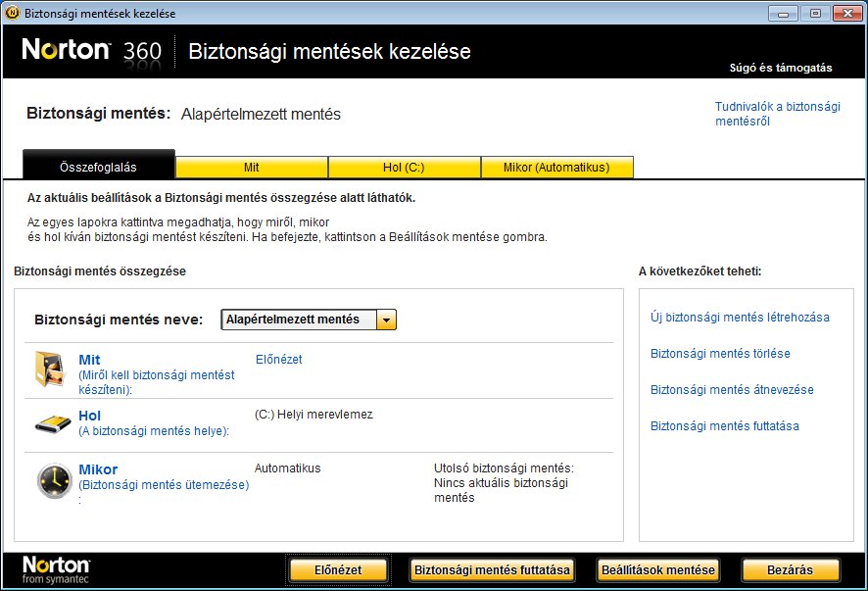Choose Biztonsági mentés törlése link
Screen dimensions: 868x591
pos(720,354)
